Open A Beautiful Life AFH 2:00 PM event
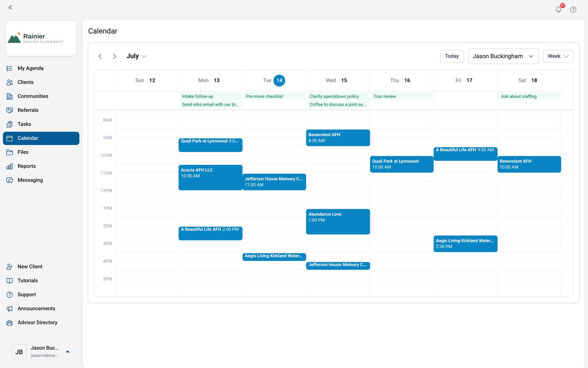Viewport: 588px width, 368px height. click(210, 233)
